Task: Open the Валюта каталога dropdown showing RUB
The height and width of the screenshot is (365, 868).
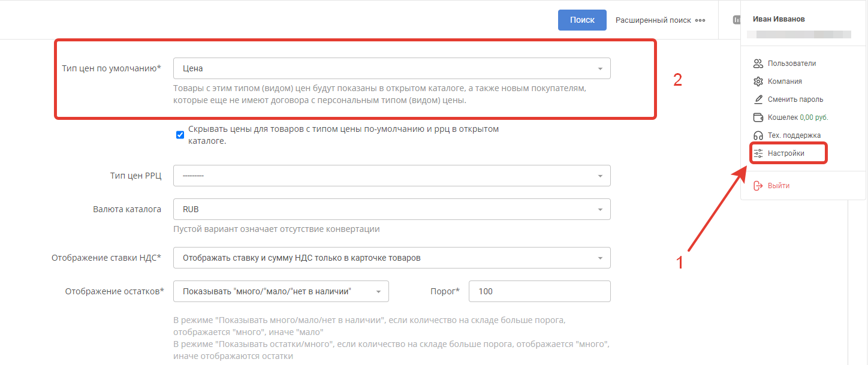Action: [x=391, y=210]
